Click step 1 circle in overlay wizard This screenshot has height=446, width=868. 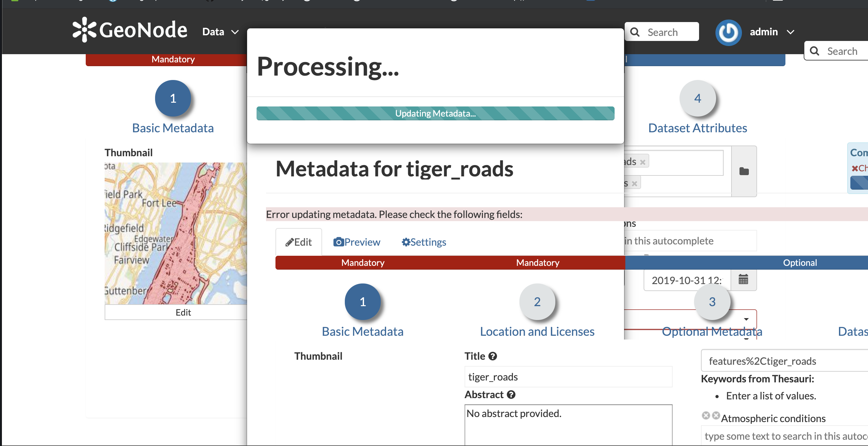362,302
